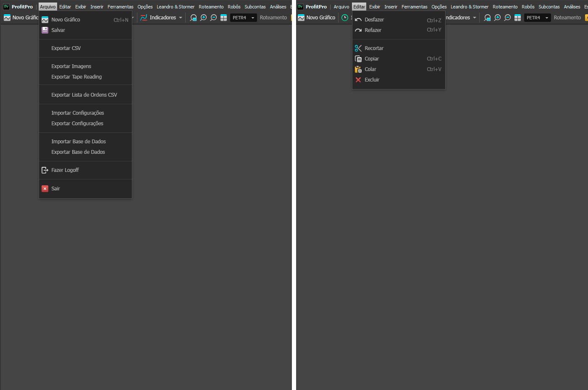Open the Arquivo menu in the right window

(x=341, y=7)
